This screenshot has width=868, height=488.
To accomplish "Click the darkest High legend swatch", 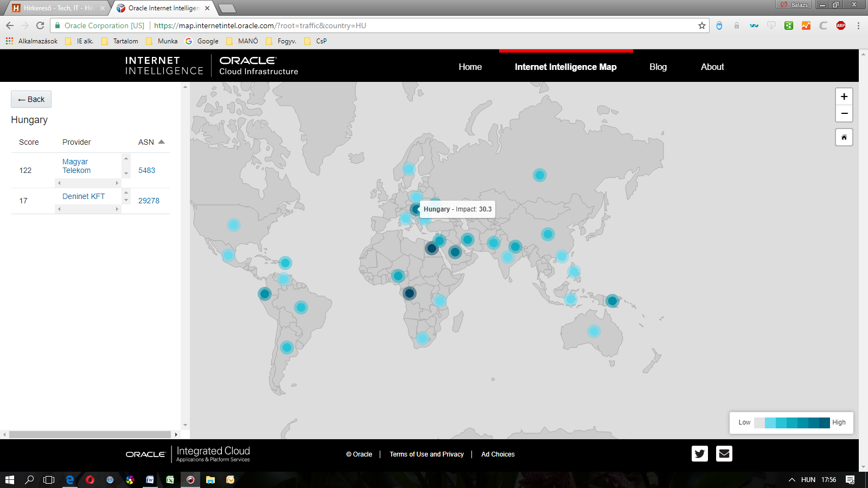I will [x=825, y=423].
